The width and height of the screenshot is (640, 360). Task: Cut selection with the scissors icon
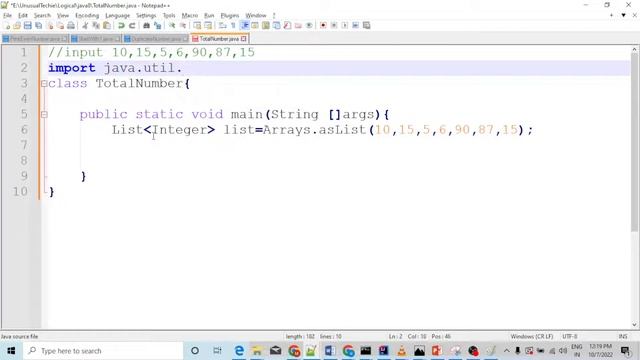(x=85, y=25)
